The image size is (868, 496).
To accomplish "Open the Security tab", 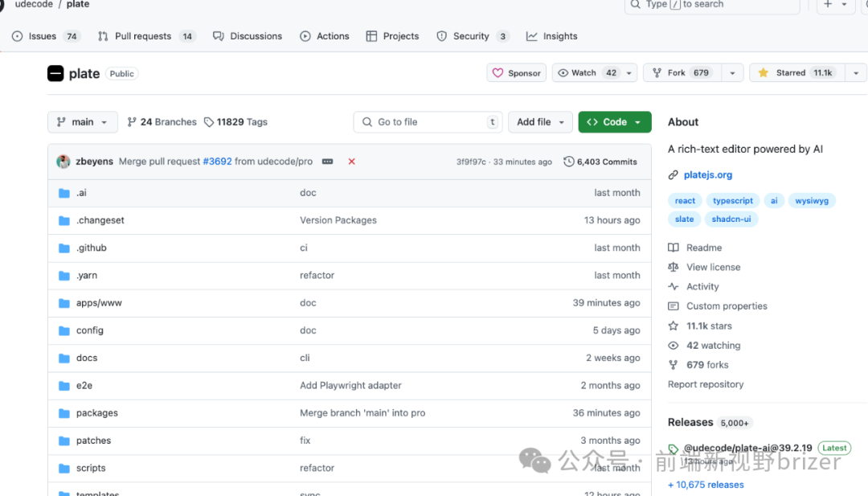I will tap(473, 36).
